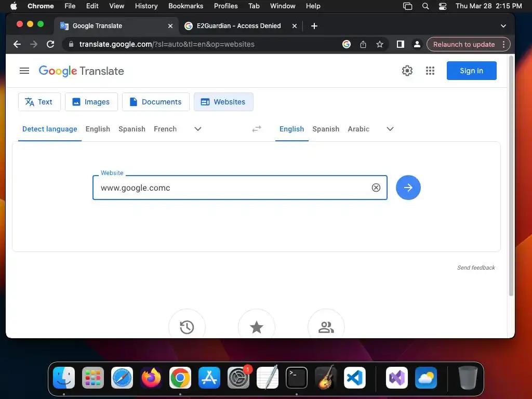This screenshot has width=532, height=399.
Task: Select the Websites translation mode
Action: point(223,102)
